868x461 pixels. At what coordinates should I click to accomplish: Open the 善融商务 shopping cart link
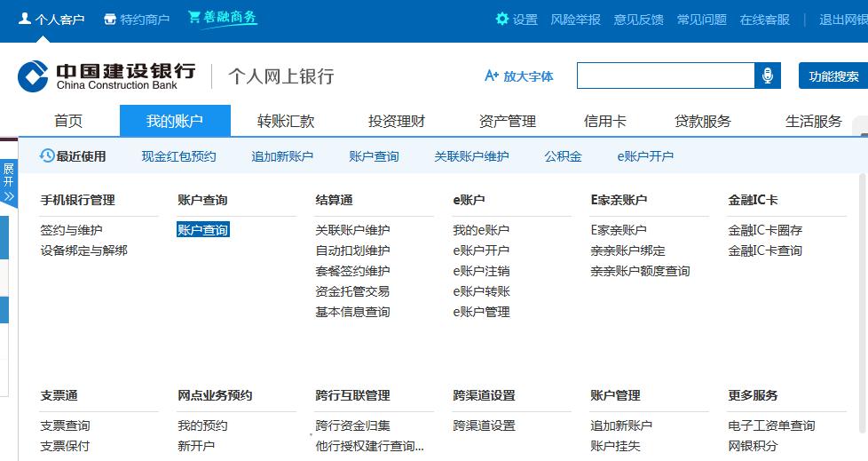click(222, 18)
